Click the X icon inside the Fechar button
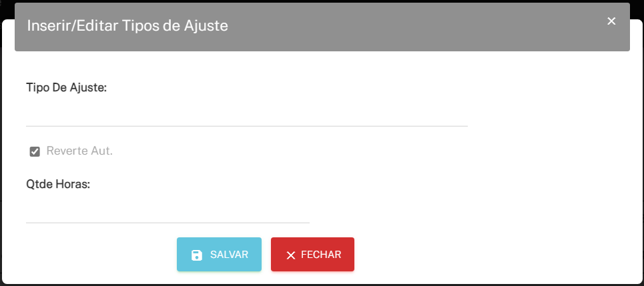The height and width of the screenshot is (286, 644). (x=291, y=255)
